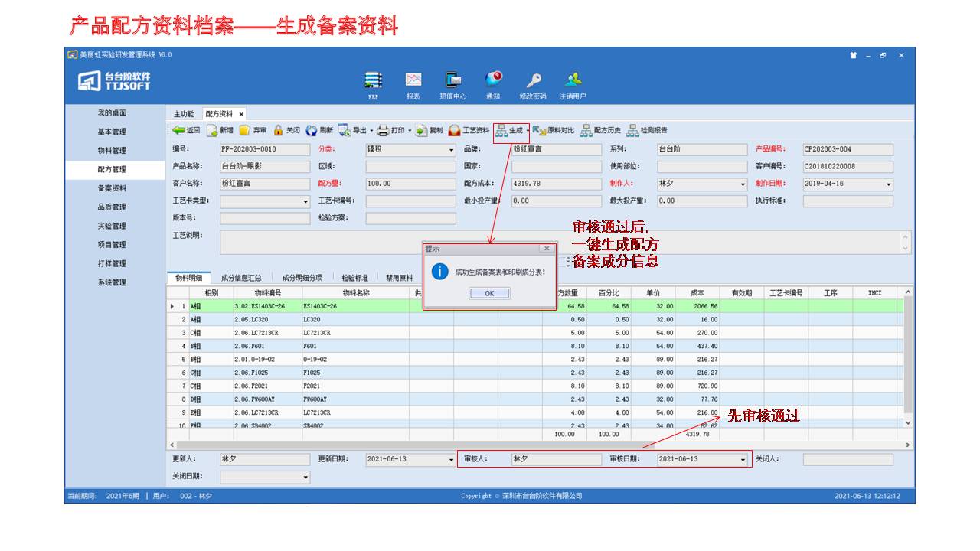Open the 通知 notification icon

tap(494, 79)
